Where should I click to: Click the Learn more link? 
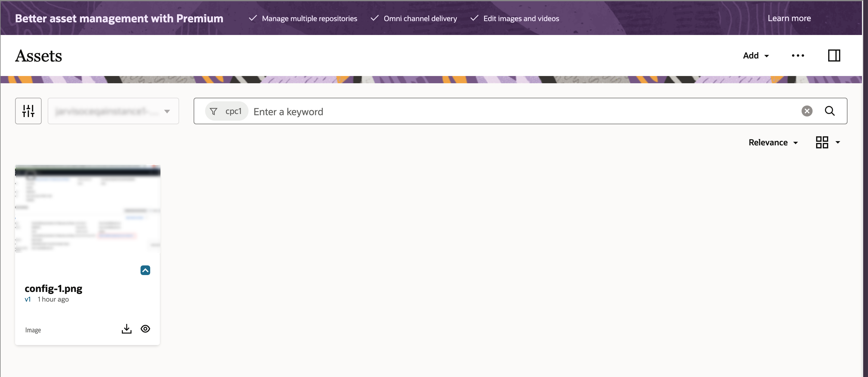point(789,18)
